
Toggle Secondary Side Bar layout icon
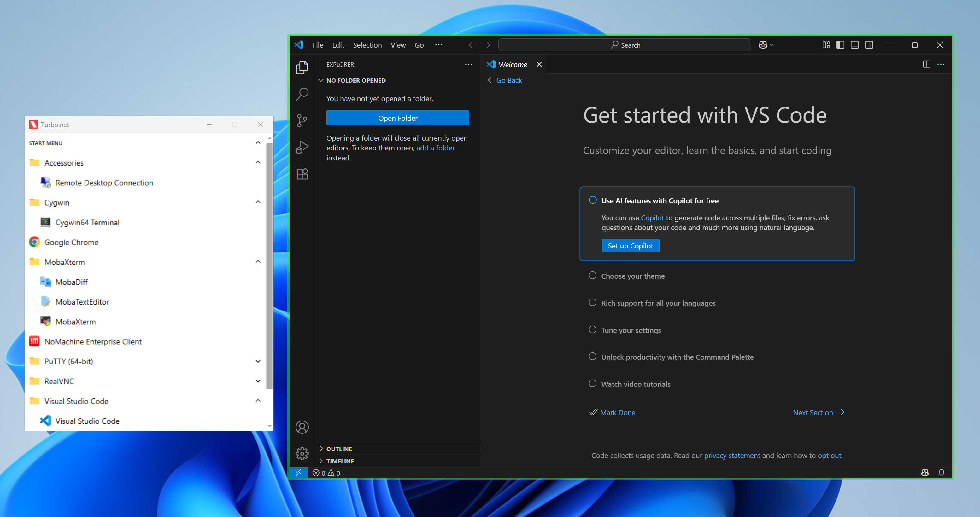tap(869, 45)
